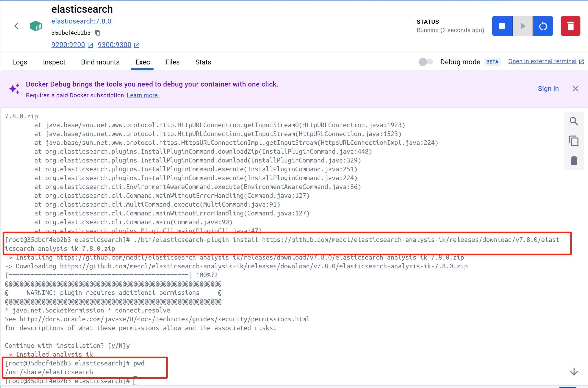Select the Exec tab
588x388 pixels.
[142, 62]
